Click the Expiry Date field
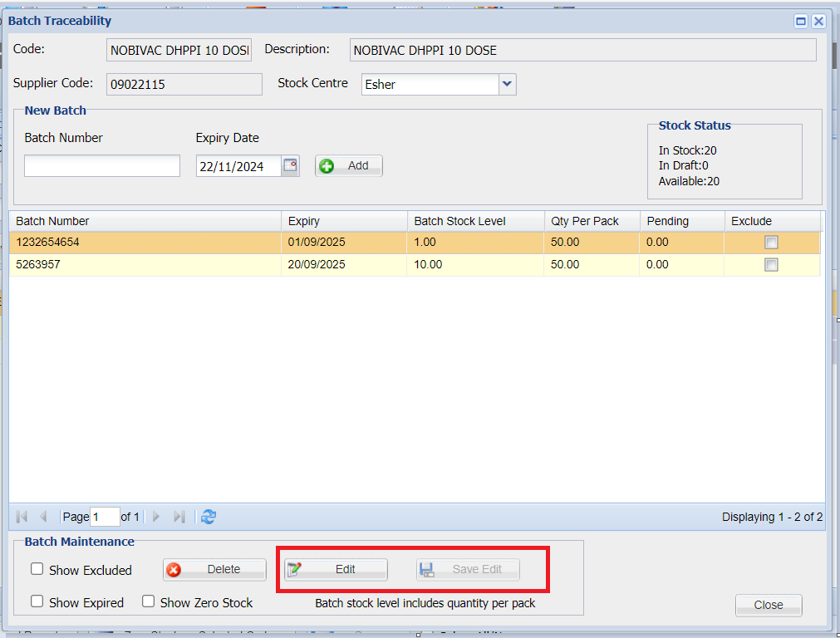This screenshot has width=840, height=638. [x=238, y=166]
